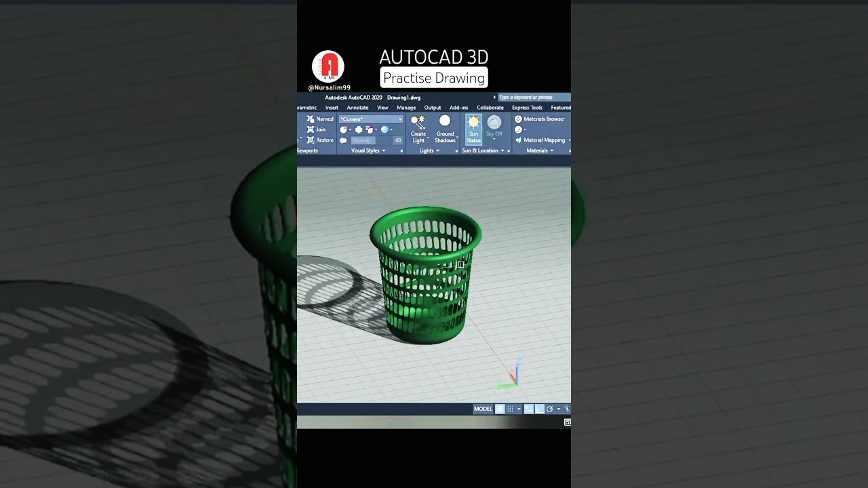Viewport: 868px width, 488px height.
Task: Open the Output ribbon tab
Action: point(433,108)
